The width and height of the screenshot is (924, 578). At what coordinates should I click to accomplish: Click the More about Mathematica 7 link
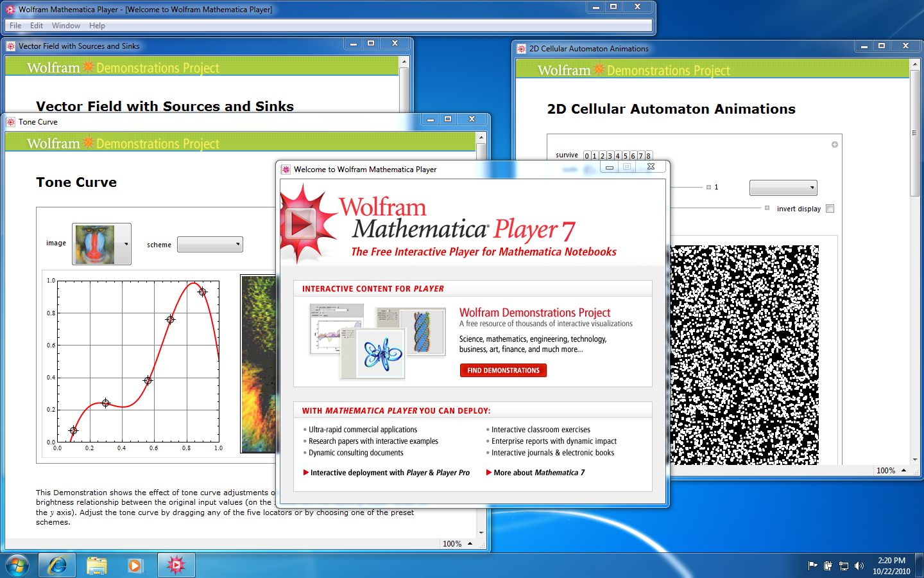(536, 472)
